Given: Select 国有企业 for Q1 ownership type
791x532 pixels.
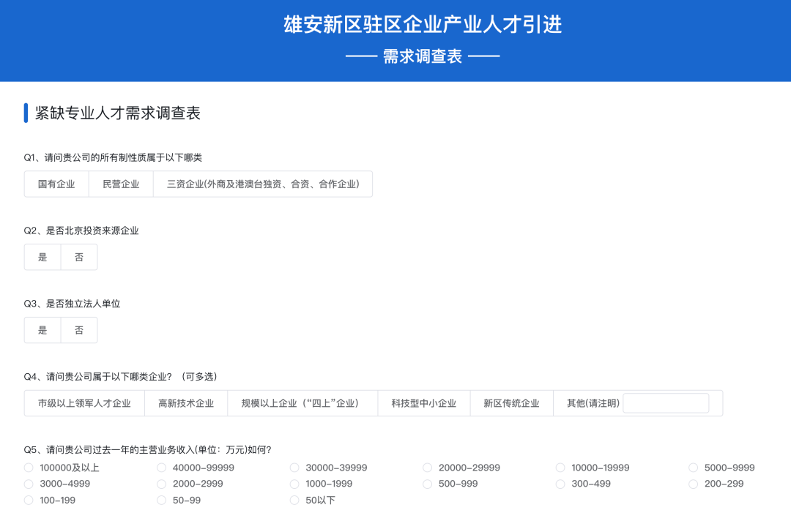Looking at the screenshot, I should point(56,184).
